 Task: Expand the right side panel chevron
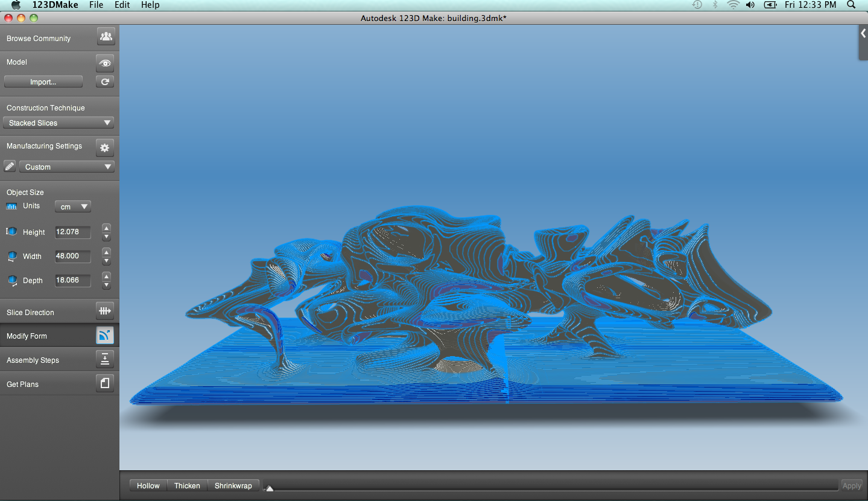[863, 34]
